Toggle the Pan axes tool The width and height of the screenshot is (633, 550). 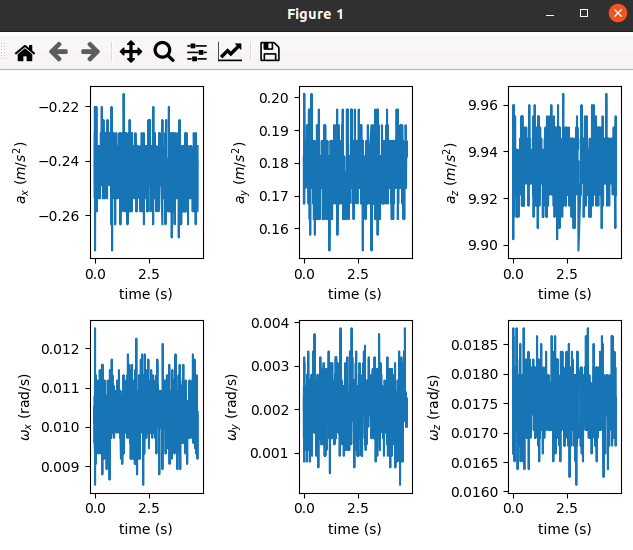click(131, 52)
